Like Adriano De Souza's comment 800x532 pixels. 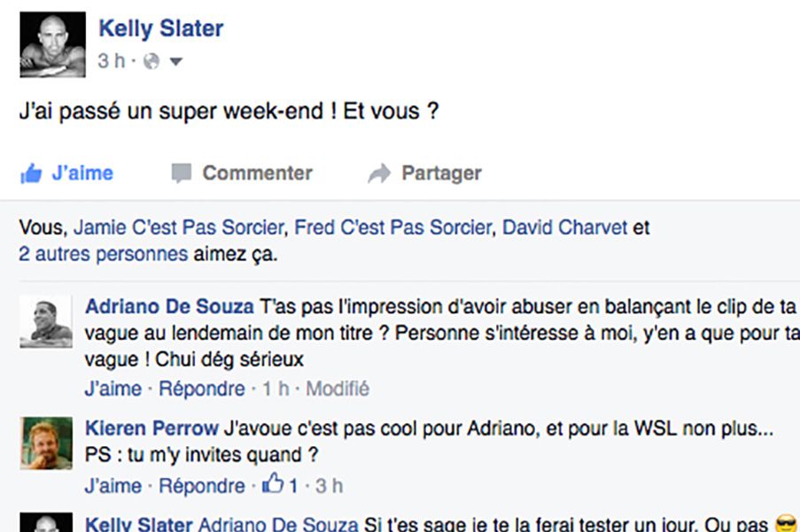113,389
